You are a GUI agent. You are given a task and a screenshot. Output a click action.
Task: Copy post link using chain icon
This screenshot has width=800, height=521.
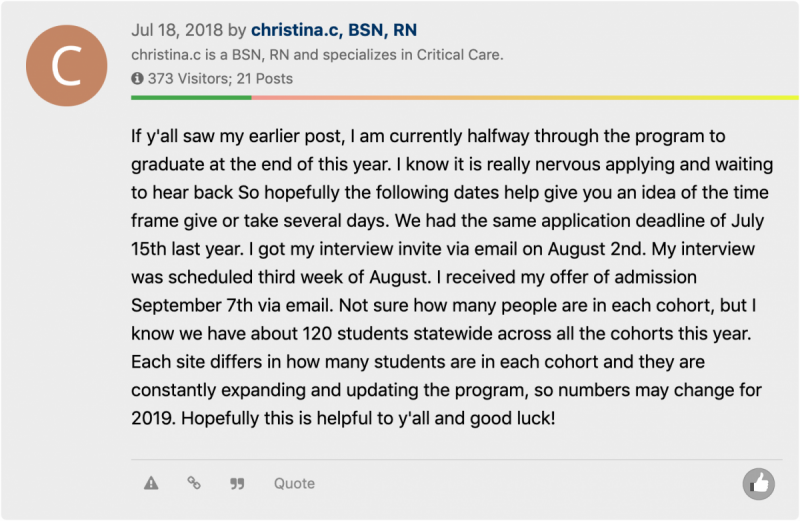tap(194, 483)
